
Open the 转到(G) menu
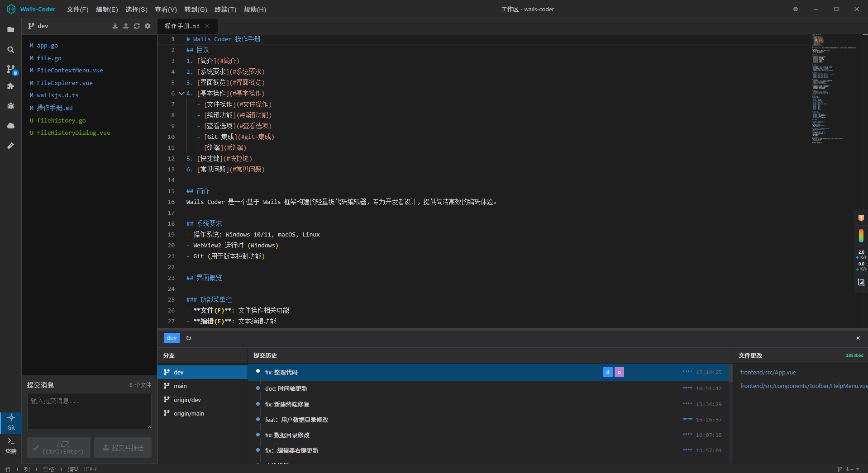(196, 9)
